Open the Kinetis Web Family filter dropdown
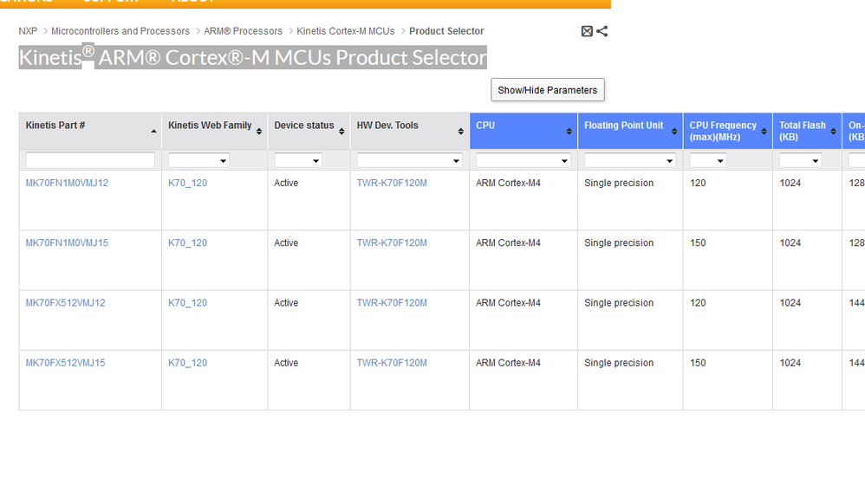 (x=198, y=160)
